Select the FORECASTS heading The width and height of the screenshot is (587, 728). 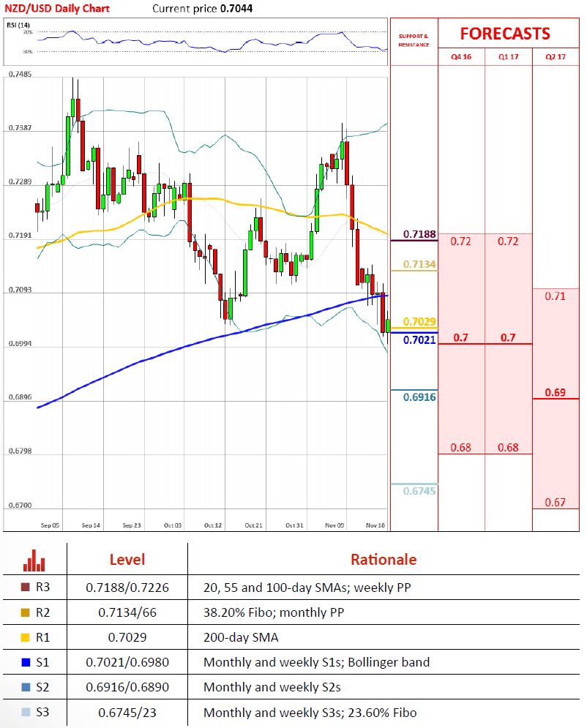[505, 34]
